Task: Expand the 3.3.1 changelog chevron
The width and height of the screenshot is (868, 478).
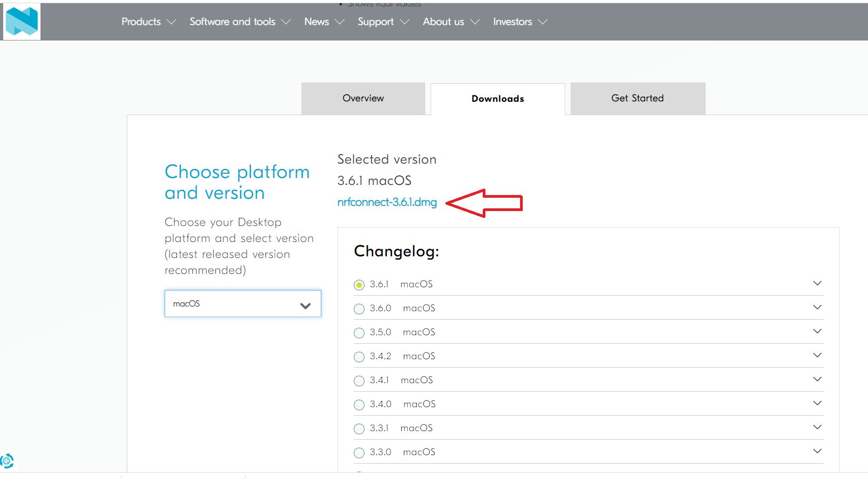Action: click(x=817, y=427)
